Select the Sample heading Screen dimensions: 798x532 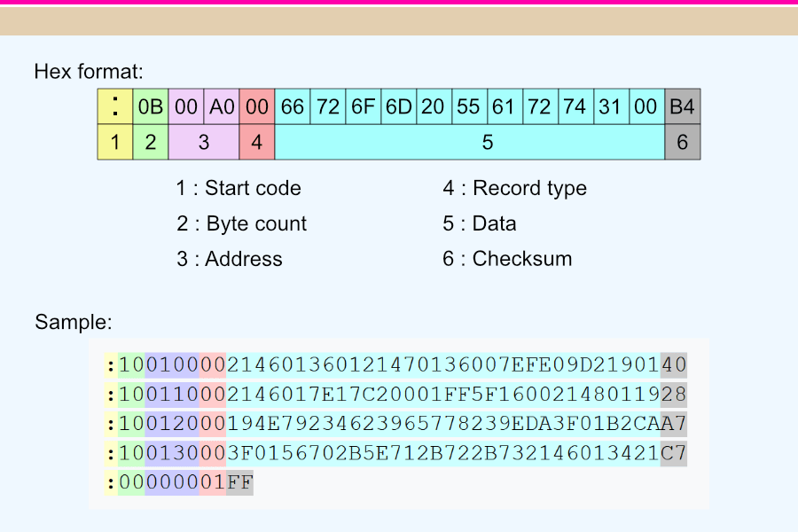click(x=72, y=323)
